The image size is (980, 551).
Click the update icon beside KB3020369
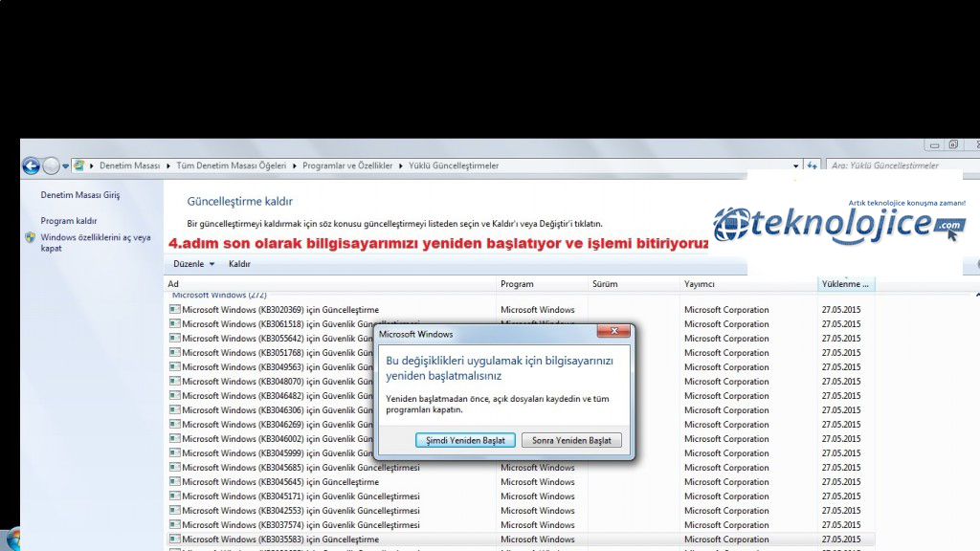click(175, 309)
